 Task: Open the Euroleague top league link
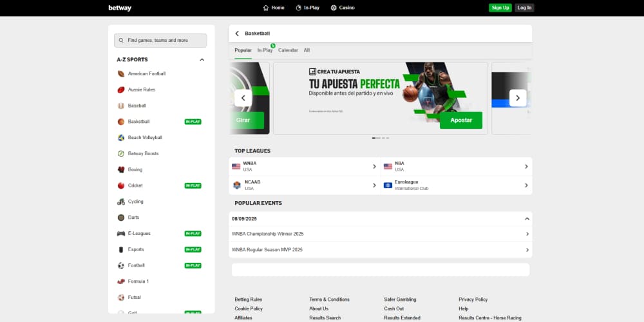click(457, 185)
